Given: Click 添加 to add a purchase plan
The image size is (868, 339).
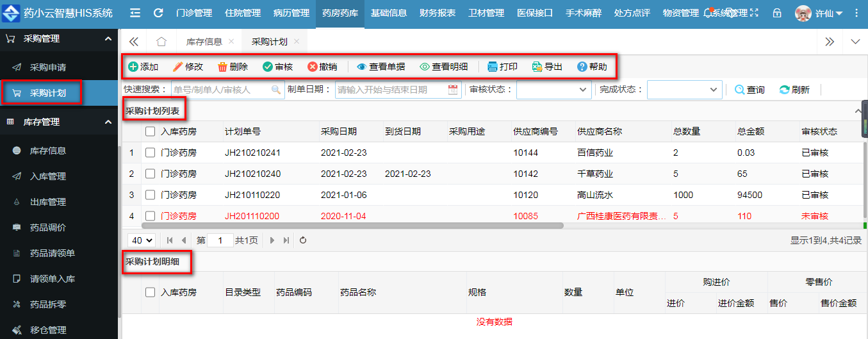Looking at the screenshot, I should tap(143, 67).
